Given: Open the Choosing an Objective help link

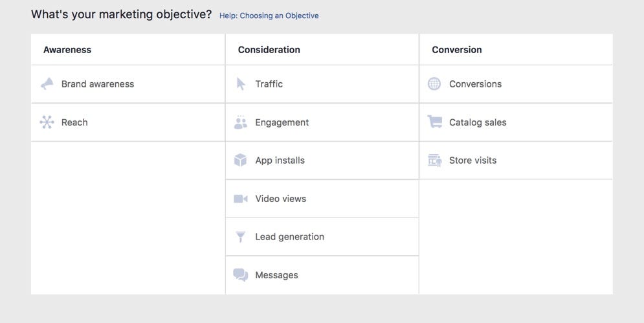Looking at the screenshot, I should tap(269, 16).
